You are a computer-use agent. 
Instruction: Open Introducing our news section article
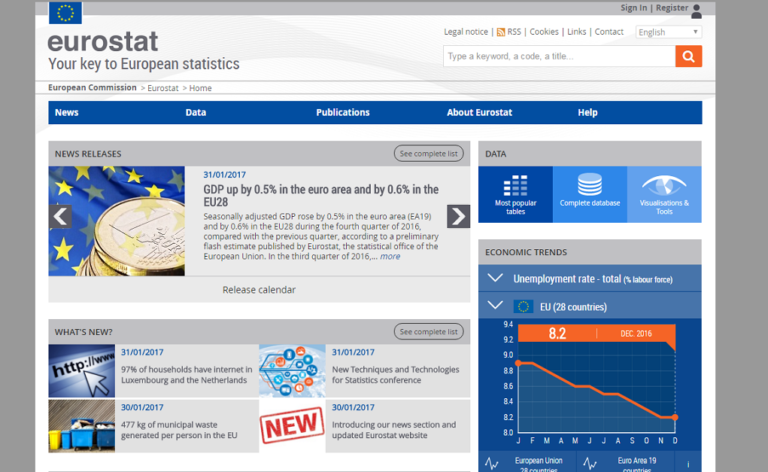[x=394, y=430]
